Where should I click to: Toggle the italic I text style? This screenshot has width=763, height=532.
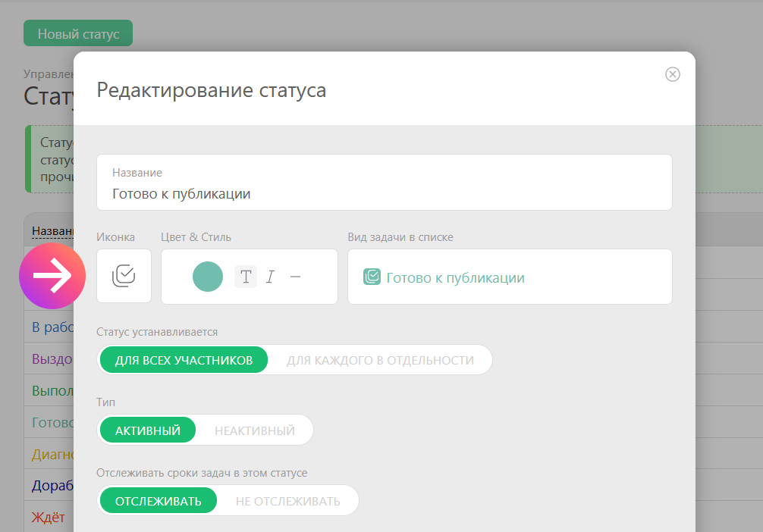click(270, 277)
